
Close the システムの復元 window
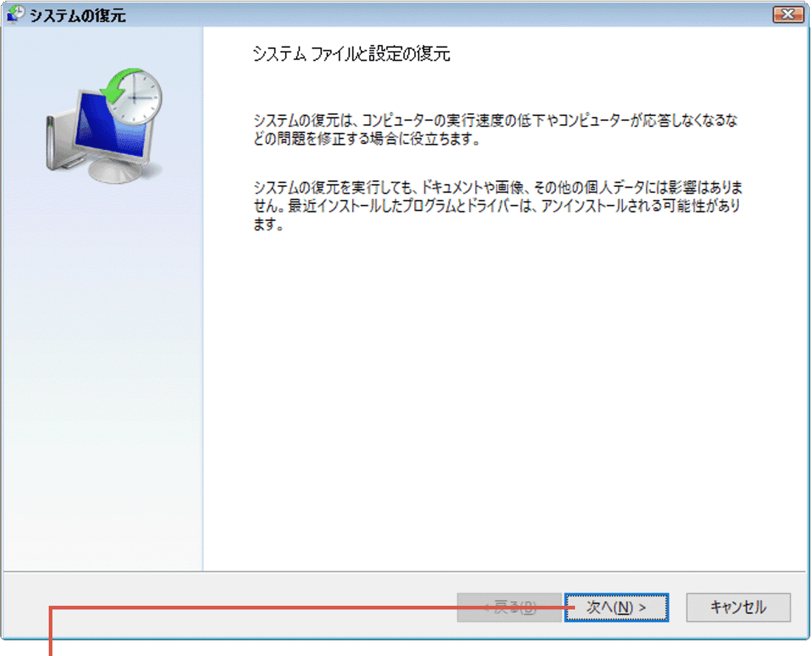[x=788, y=14]
